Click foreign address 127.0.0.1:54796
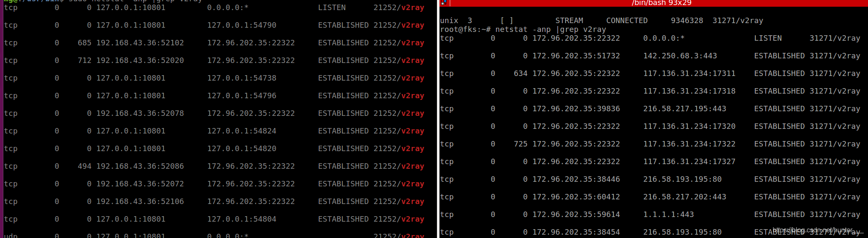Screen dimensions: 868x238 coord(242,96)
